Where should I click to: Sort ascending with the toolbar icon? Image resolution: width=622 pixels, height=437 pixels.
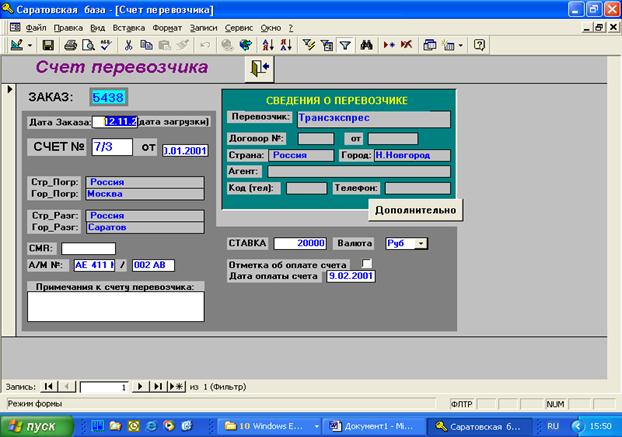click(267, 45)
